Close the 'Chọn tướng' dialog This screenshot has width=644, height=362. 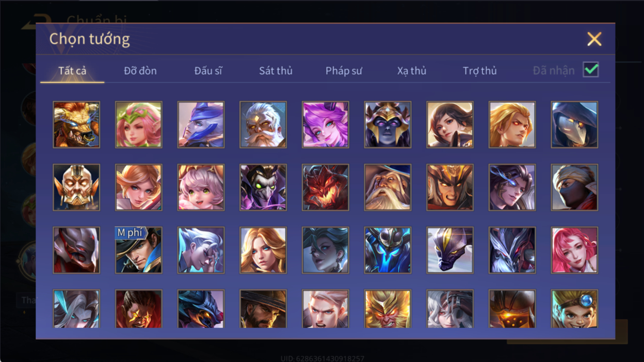(x=594, y=39)
